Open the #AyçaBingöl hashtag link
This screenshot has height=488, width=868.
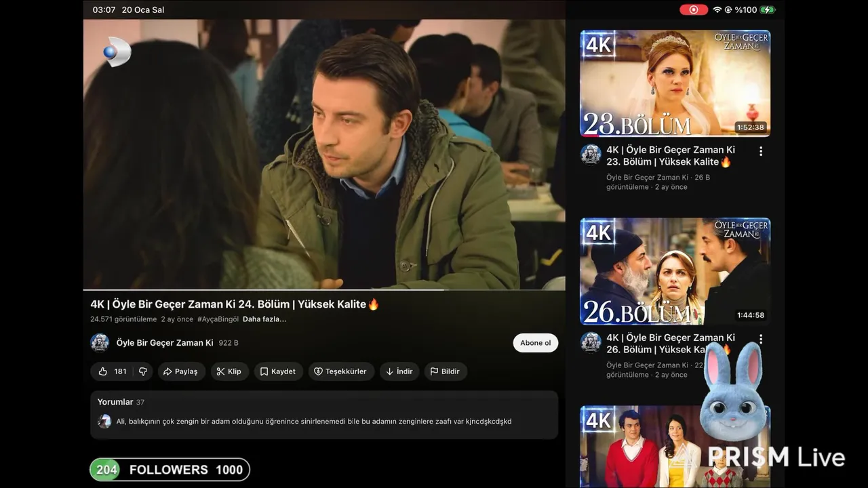218,319
